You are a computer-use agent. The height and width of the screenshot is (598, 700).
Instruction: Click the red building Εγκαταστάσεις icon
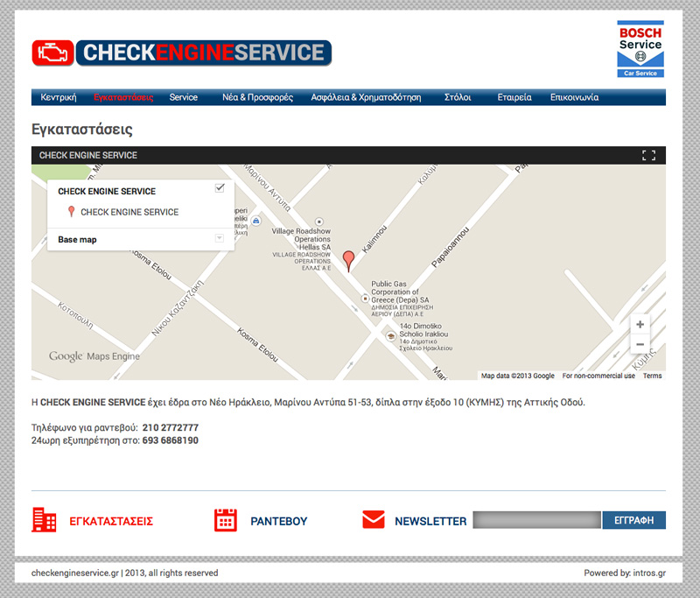tap(44, 520)
